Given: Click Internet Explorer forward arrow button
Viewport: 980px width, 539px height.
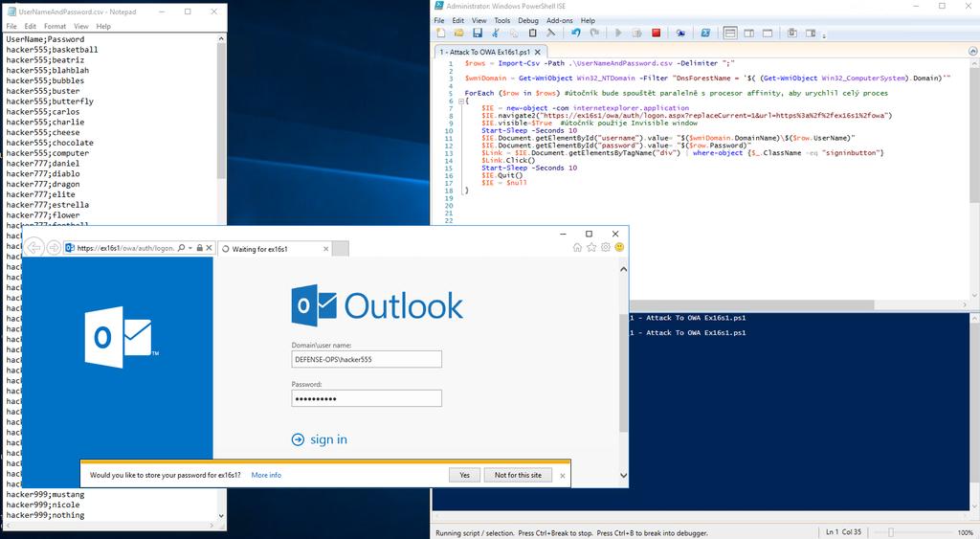Looking at the screenshot, I should tap(54, 248).
